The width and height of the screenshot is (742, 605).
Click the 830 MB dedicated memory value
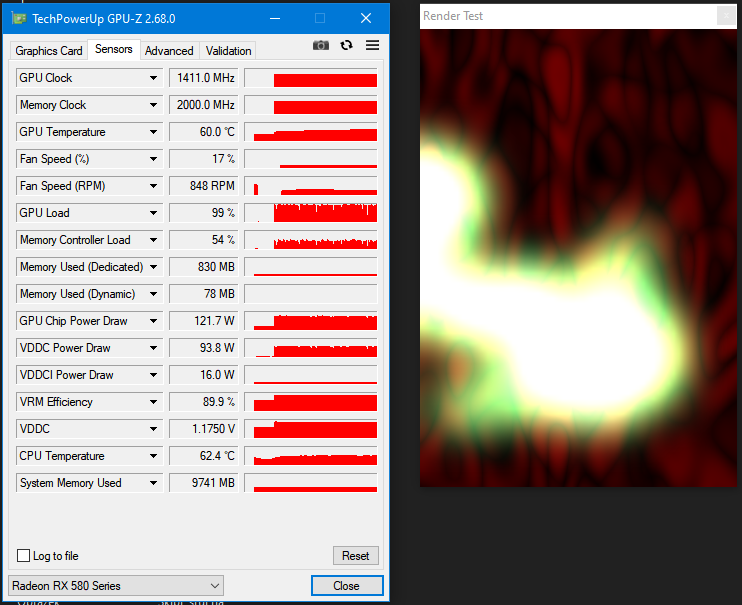click(x=203, y=267)
